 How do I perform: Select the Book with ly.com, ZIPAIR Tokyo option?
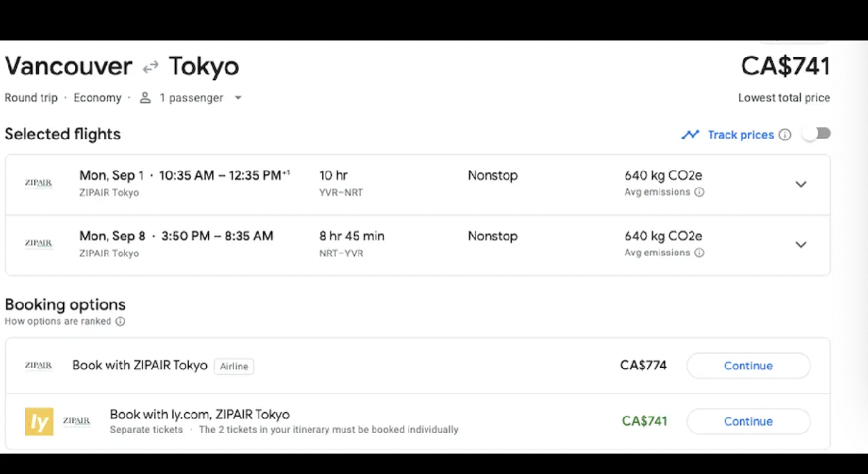click(199, 414)
